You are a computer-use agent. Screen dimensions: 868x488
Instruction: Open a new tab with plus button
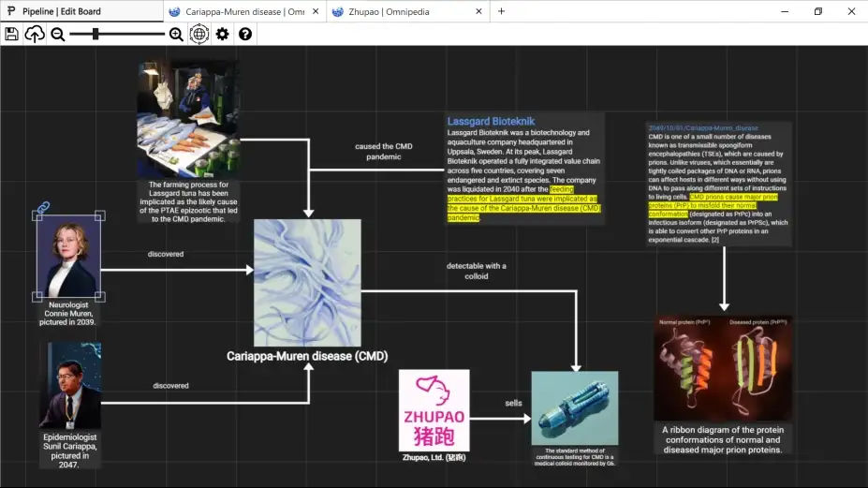tap(502, 11)
